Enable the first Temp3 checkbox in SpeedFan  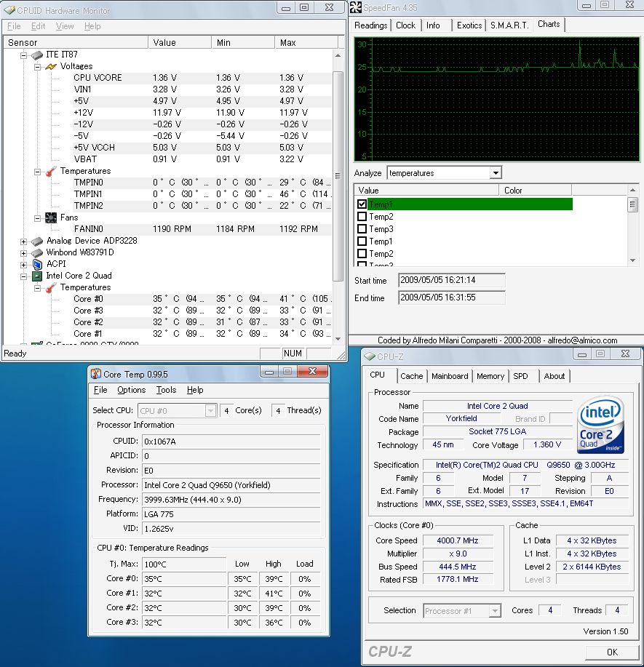pyautogui.click(x=362, y=229)
